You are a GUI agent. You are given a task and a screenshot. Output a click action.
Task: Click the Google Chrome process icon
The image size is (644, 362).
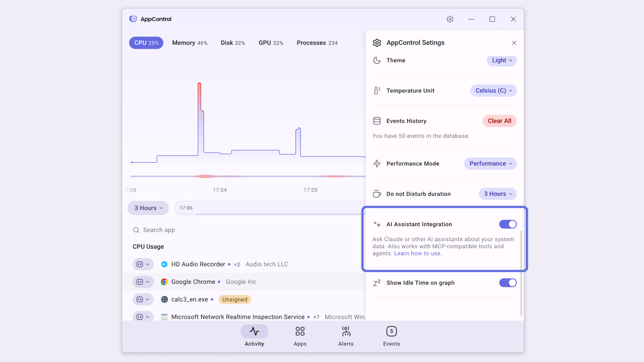pos(164,281)
